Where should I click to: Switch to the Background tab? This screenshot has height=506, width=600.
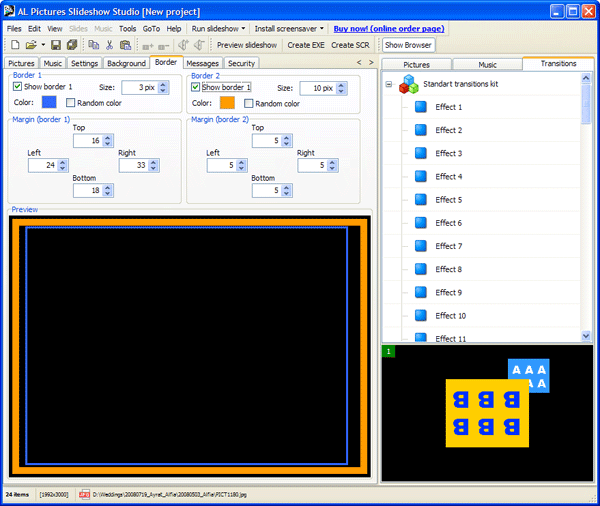click(x=126, y=63)
